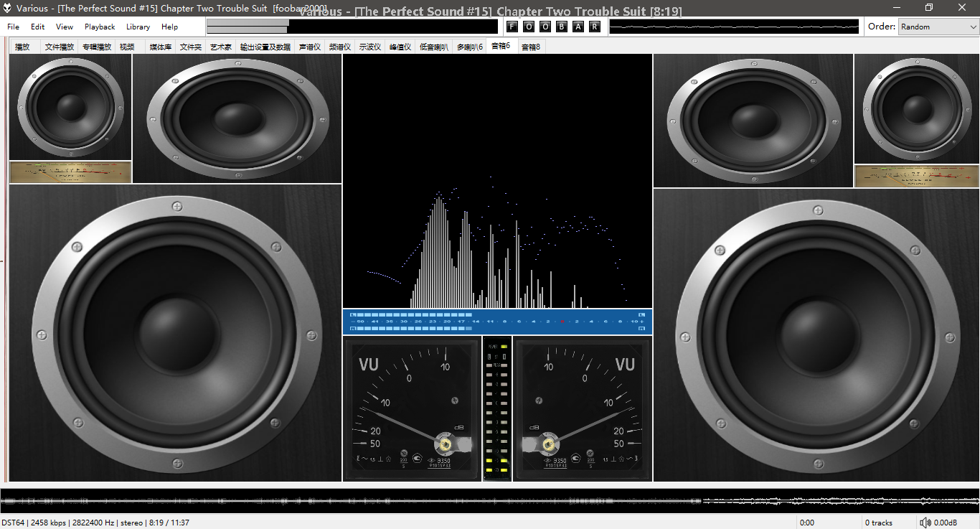Open the Order dropdown set to Random
The width and height of the screenshot is (980, 529).
[938, 27]
